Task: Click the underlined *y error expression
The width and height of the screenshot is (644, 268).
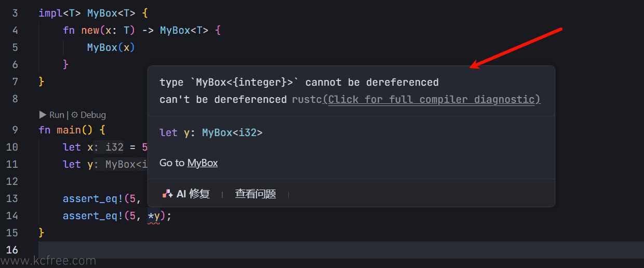Action: click(x=154, y=216)
